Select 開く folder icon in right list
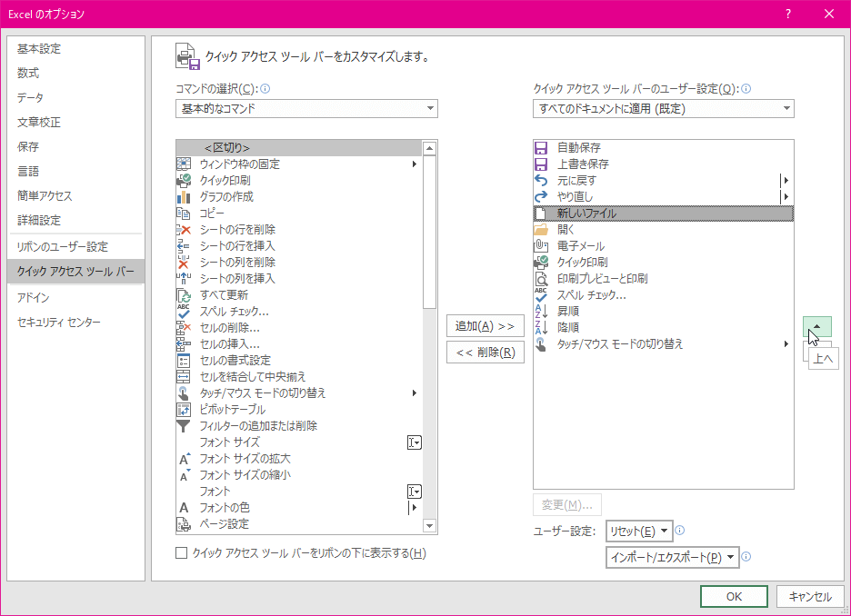 coord(541,229)
